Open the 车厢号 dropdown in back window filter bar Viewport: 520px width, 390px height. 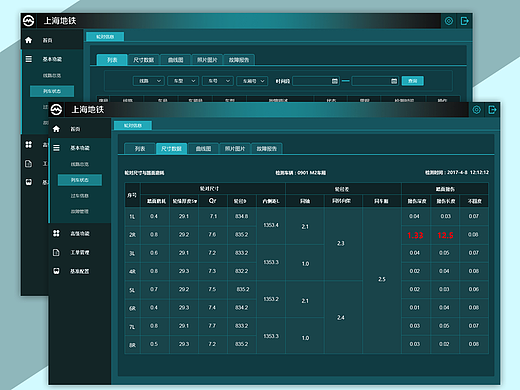tap(252, 81)
